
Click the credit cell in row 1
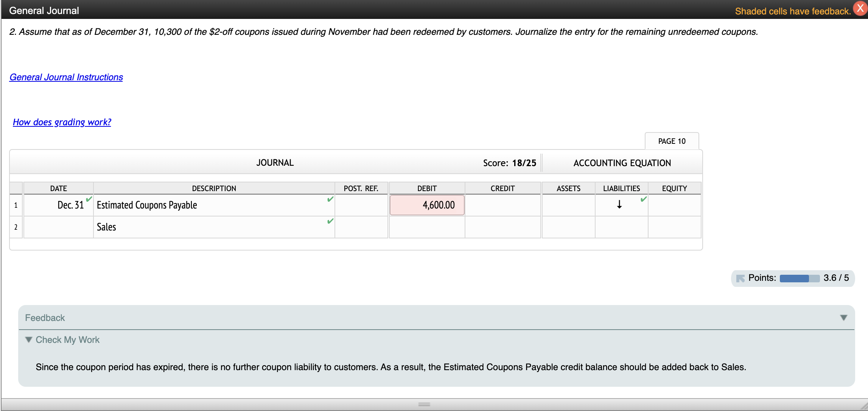(502, 205)
